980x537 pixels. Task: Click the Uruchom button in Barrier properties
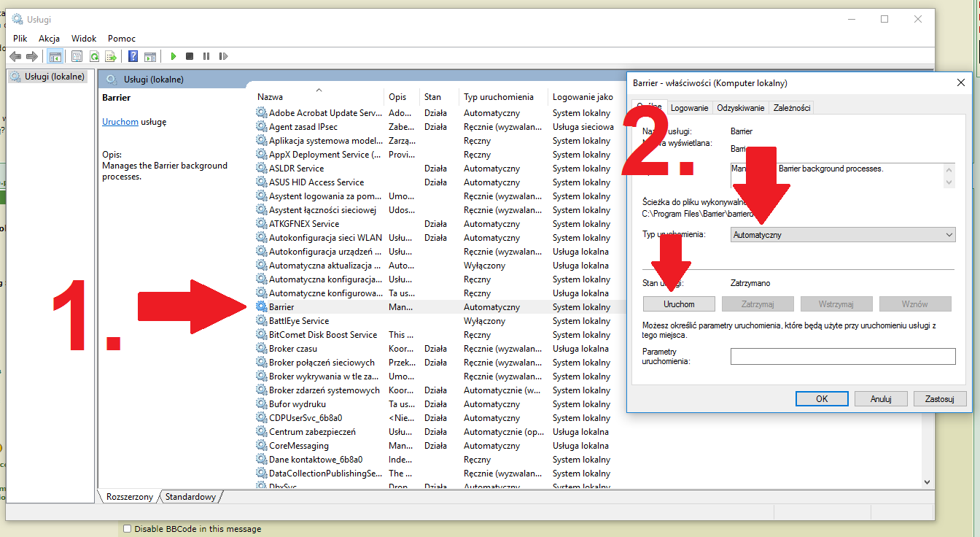click(679, 304)
